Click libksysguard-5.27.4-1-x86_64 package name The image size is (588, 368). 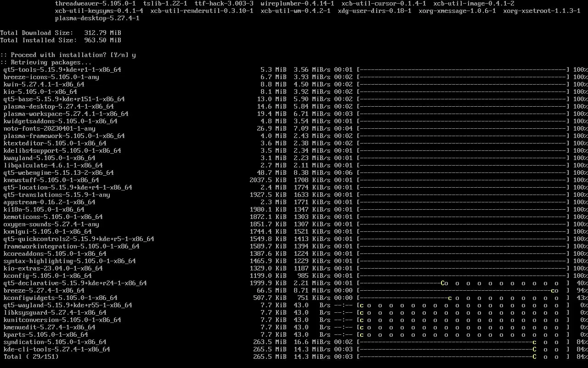coord(55,312)
